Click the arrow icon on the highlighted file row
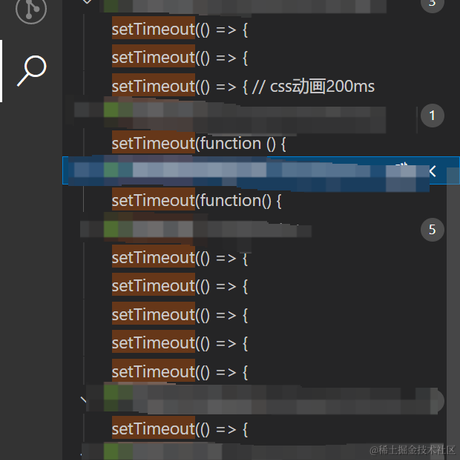The height and width of the screenshot is (460, 460). coord(432,171)
